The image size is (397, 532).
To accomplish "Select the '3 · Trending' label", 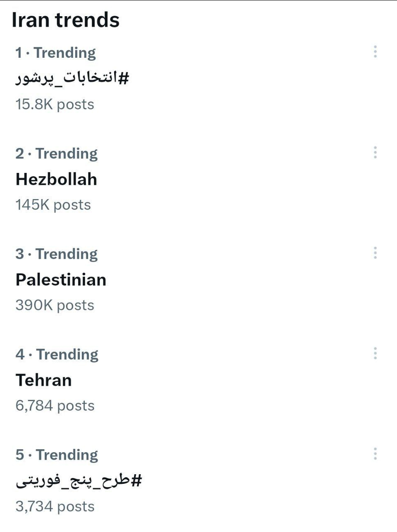I will tap(56, 254).
